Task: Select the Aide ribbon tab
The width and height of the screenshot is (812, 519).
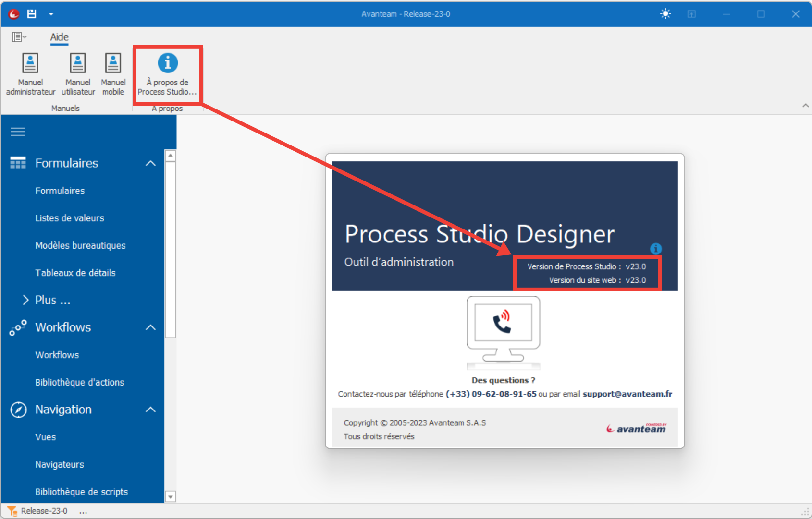Action: tap(59, 37)
